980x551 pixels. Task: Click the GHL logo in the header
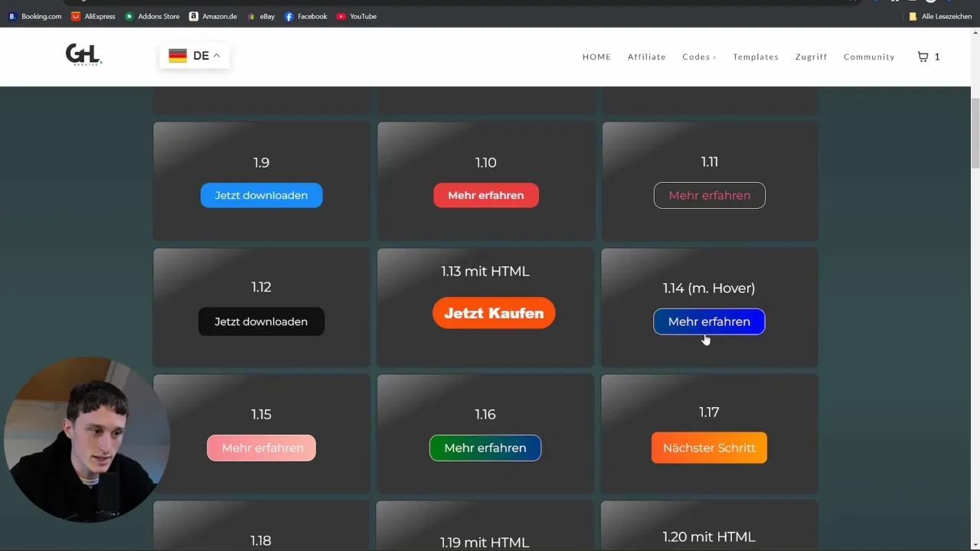[83, 54]
